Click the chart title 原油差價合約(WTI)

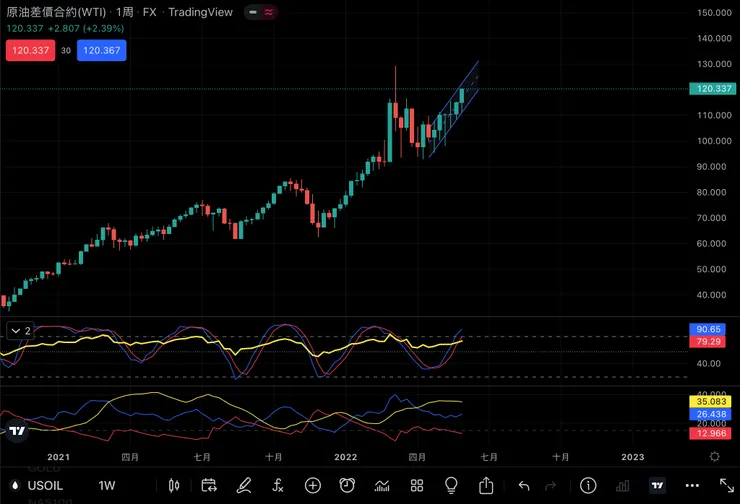click(56, 12)
